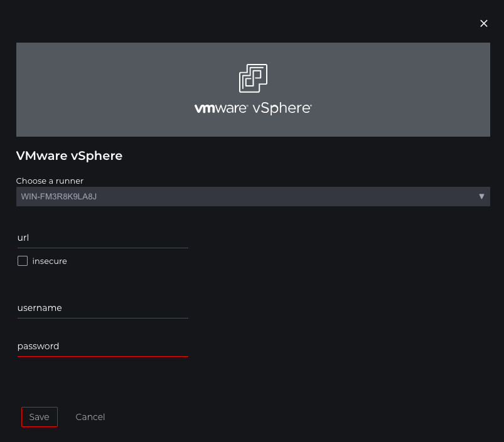This screenshot has width=504, height=442.
Task: Enable the insecure connection checkbox
Action: 23,261
